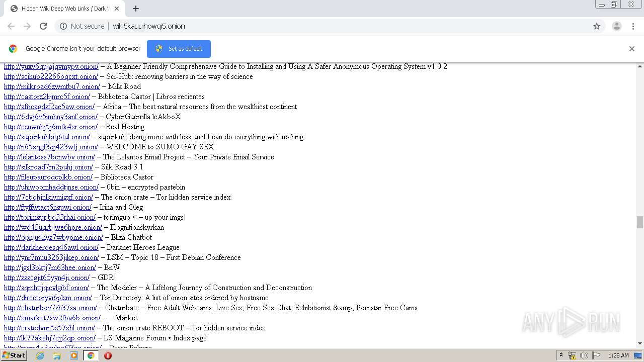Open the uhiwoomhaddtjnse.onion 0bin link
The image size is (644, 362).
(x=51, y=187)
